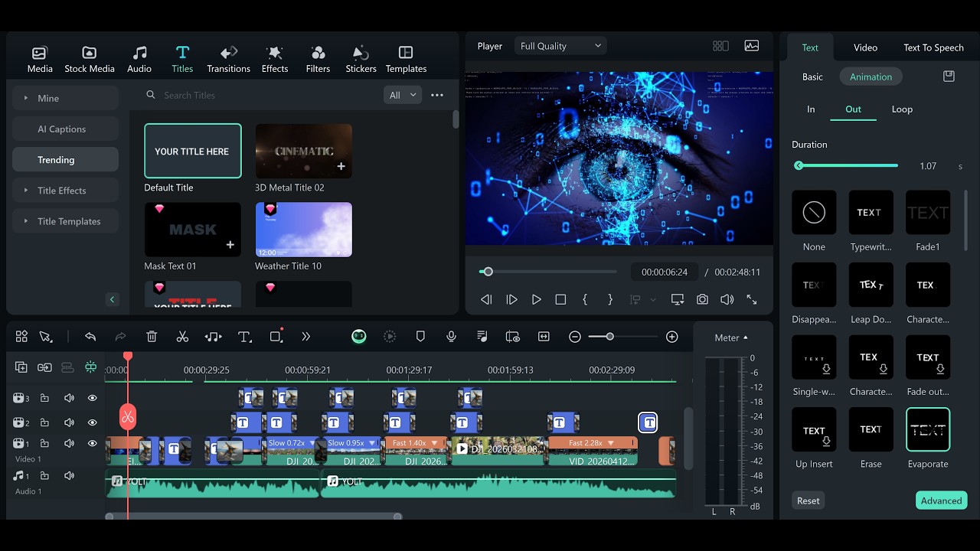Open the Stickers tab
Screen dimensions: 980x551
[x=361, y=60]
